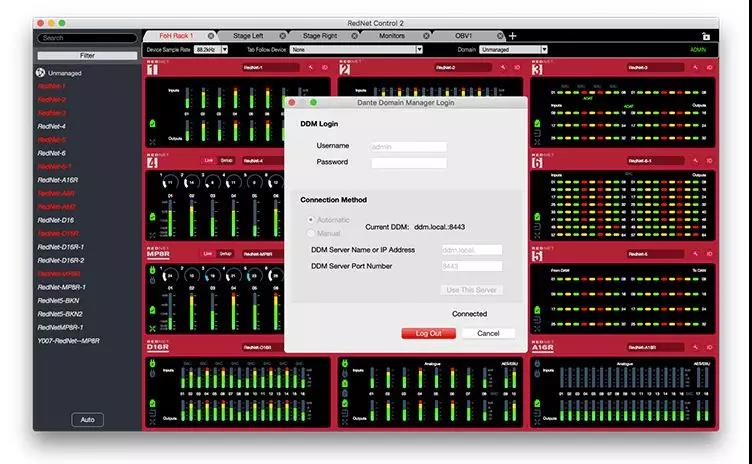Click the Auto button in sidebar
The width and height of the screenshot is (752, 464).
(87, 420)
